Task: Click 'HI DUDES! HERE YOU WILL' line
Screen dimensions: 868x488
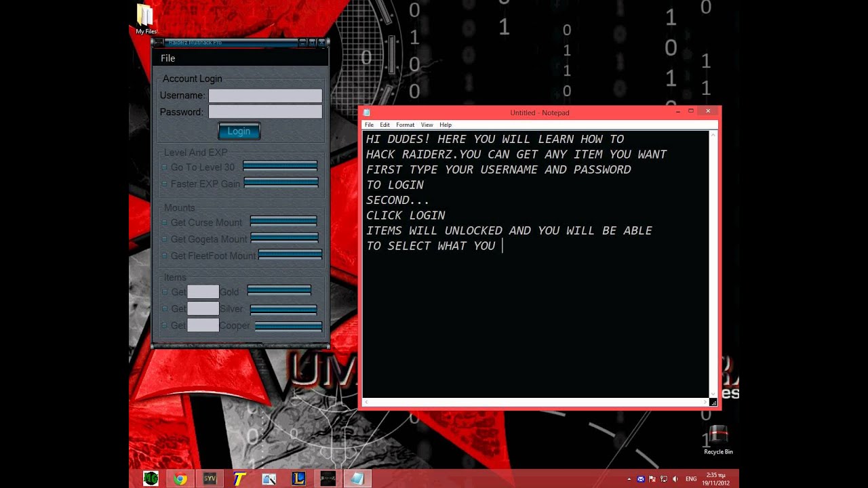Action: (495, 139)
